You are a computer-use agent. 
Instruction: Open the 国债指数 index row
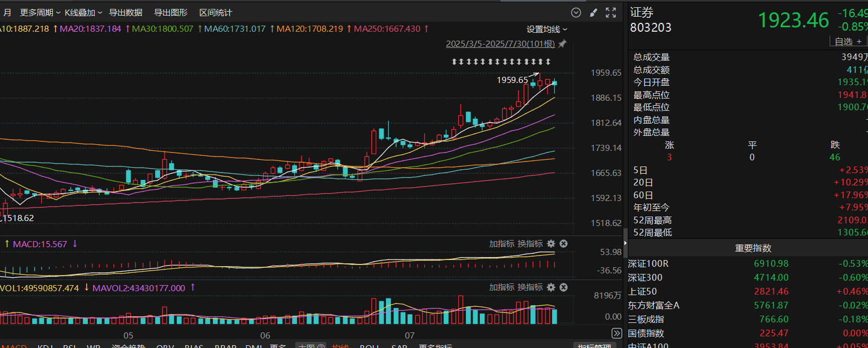pyautogui.click(x=748, y=333)
